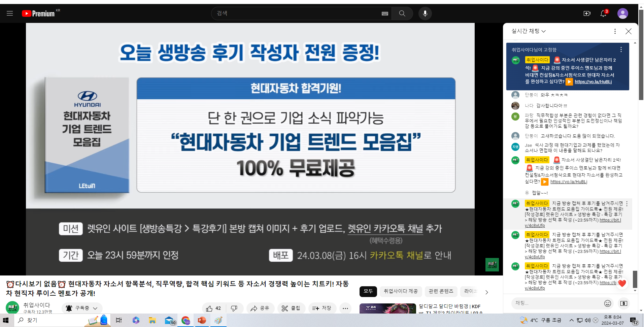Open emoji picker in chat input
The height and width of the screenshot is (327, 644).
[607, 303]
